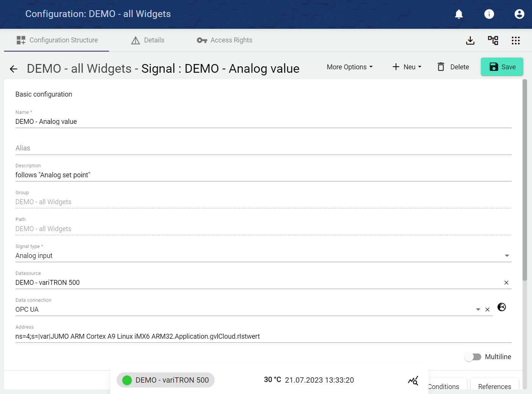The height and width of the screenshot is (394, 532).
Task: Click the globe icon beside Data connection
Action: pyautogui.click(x=501, y=307)
